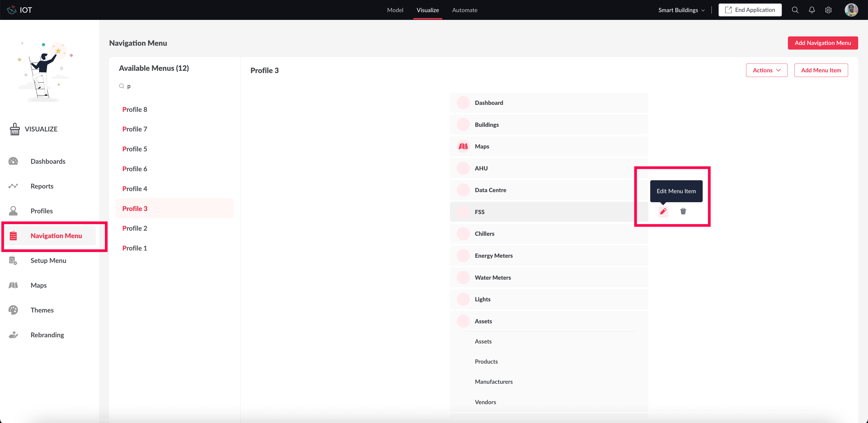Screen dimensions: 868x423
Task: Click the trash delete icon for FSS
Action: tap(683, 211)
